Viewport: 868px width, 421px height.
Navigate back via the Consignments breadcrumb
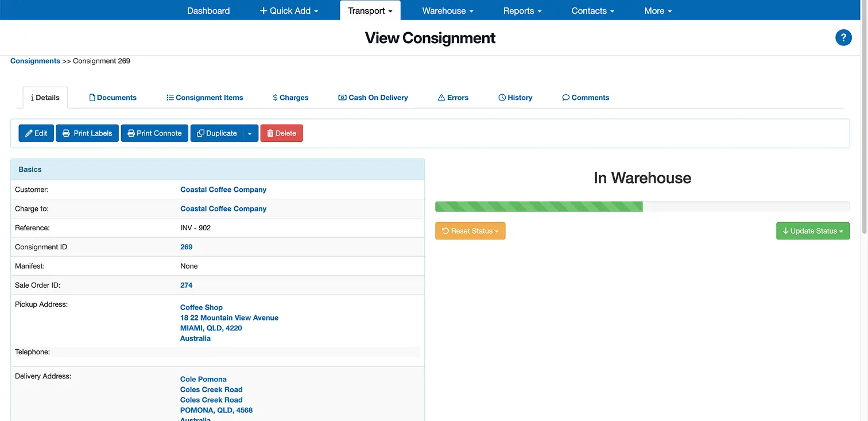coord(34,60)
